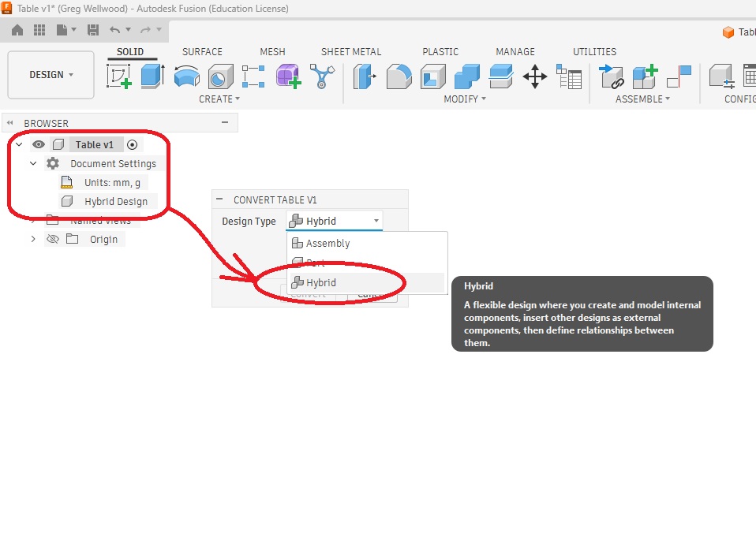The height and width of the screenshot is (548, 756).
Task: Switch to the SHEET METAL tab
Action: coord(351,51)
